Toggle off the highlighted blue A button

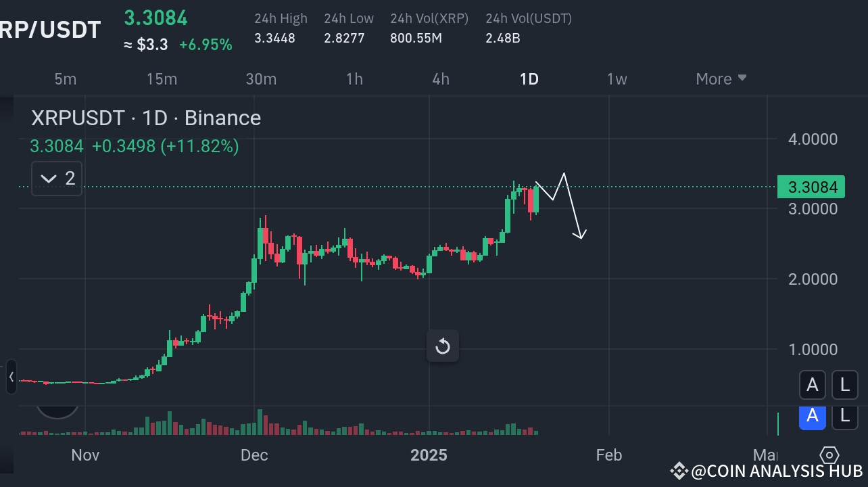click(x=812, y=417)
